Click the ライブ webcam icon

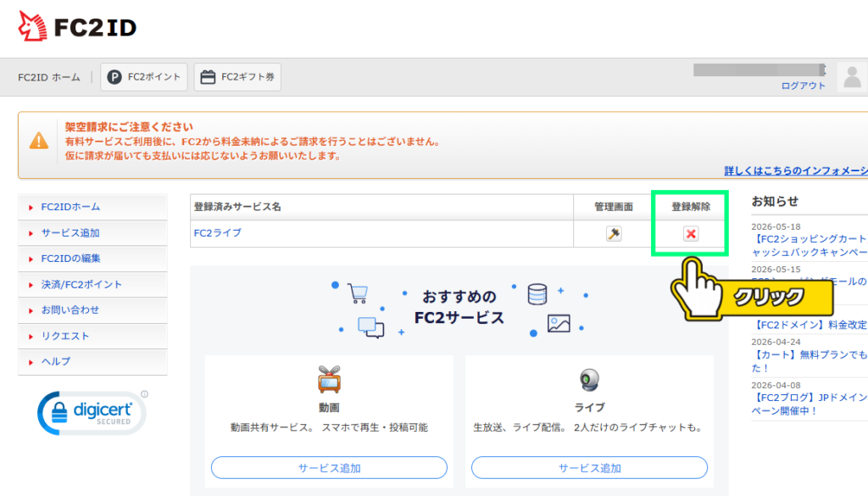(x=589, y=381)
